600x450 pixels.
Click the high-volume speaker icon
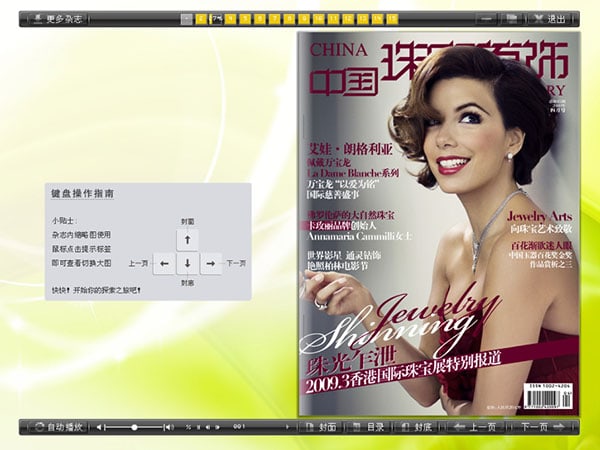click(169, 427)
